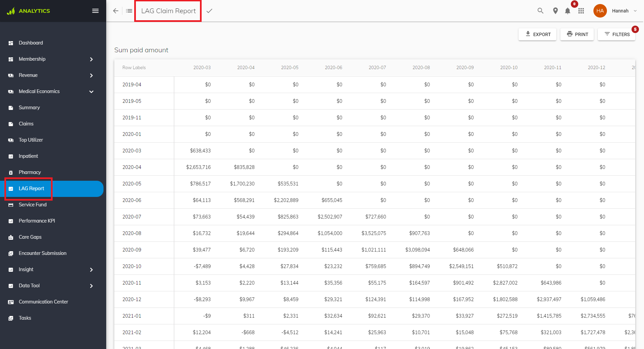Screen dimensions: 644x349
Task: Go back using the left arrow
Action: click(x=116, y=11)
